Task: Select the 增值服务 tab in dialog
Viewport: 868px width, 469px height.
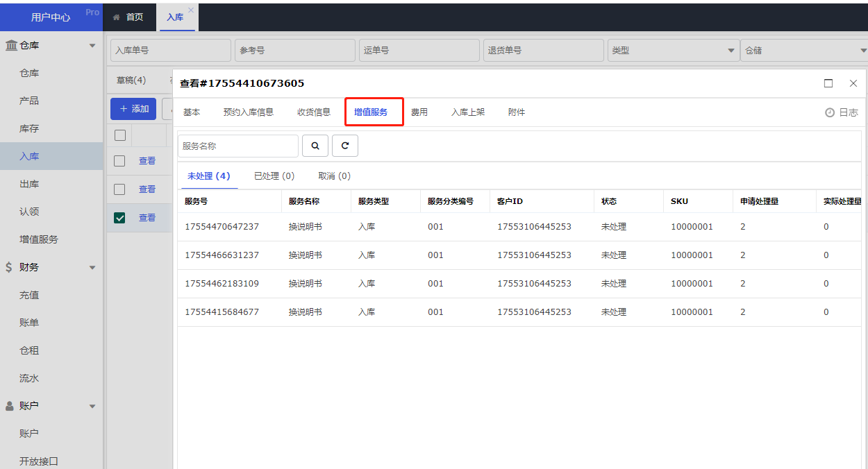Action: (371, 112)
